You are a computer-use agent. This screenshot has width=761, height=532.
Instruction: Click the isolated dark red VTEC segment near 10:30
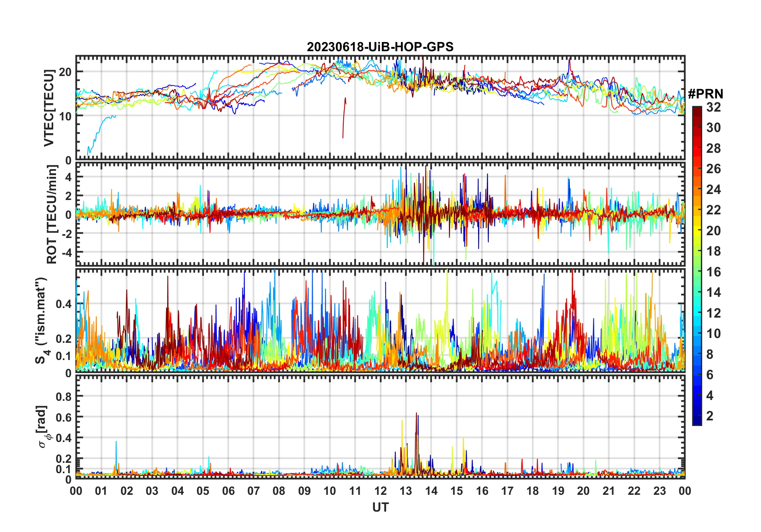(x=344, y=116)
